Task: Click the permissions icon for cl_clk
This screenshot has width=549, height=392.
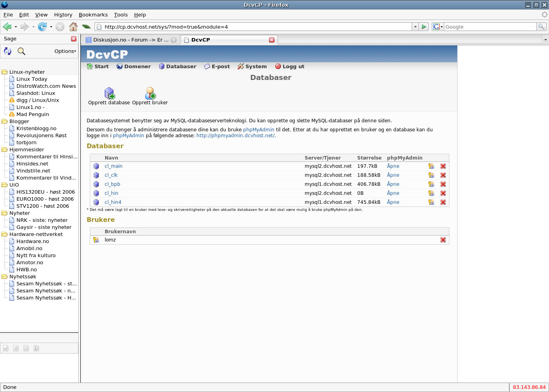Action: click(431, 175)
